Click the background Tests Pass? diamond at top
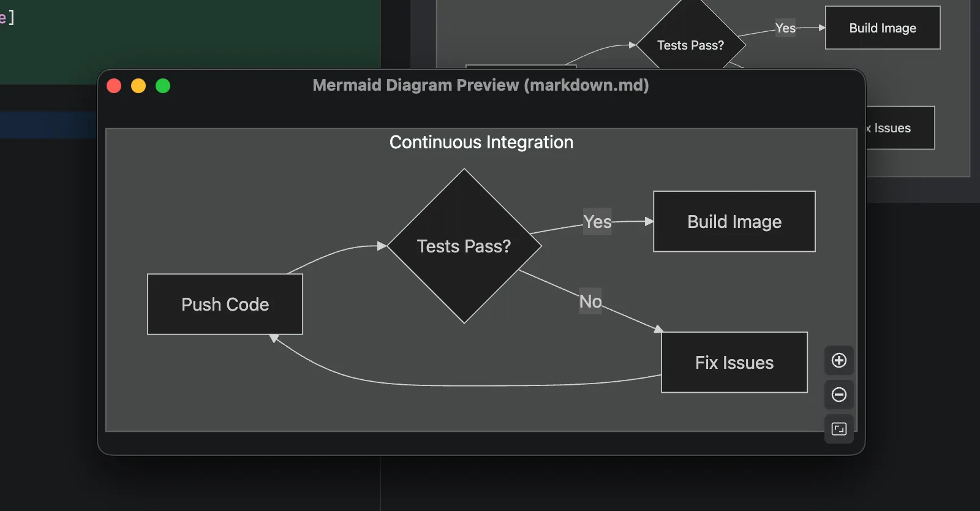980x511 pixels. pyautogui.click(x=690, y=45)
